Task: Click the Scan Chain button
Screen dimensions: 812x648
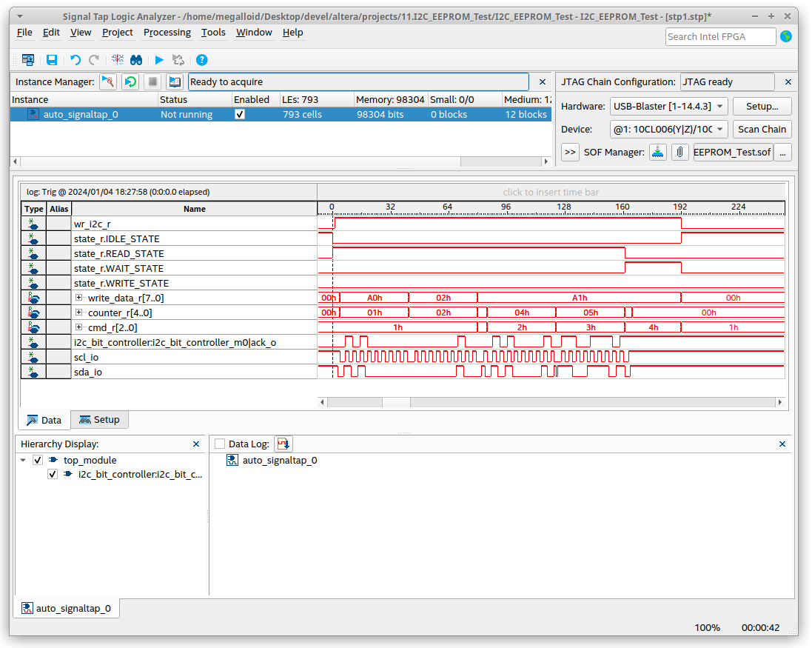Action: (x=762, y=129)
